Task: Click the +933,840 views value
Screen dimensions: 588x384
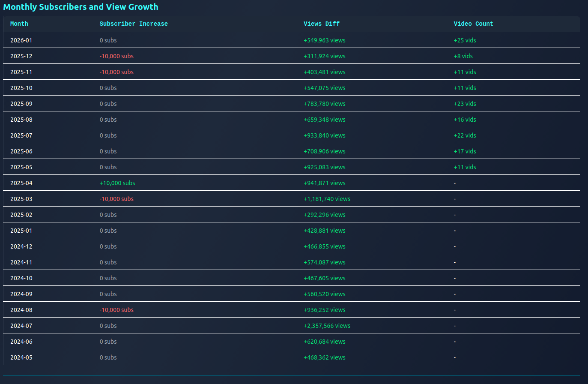Action: (325, 135)
